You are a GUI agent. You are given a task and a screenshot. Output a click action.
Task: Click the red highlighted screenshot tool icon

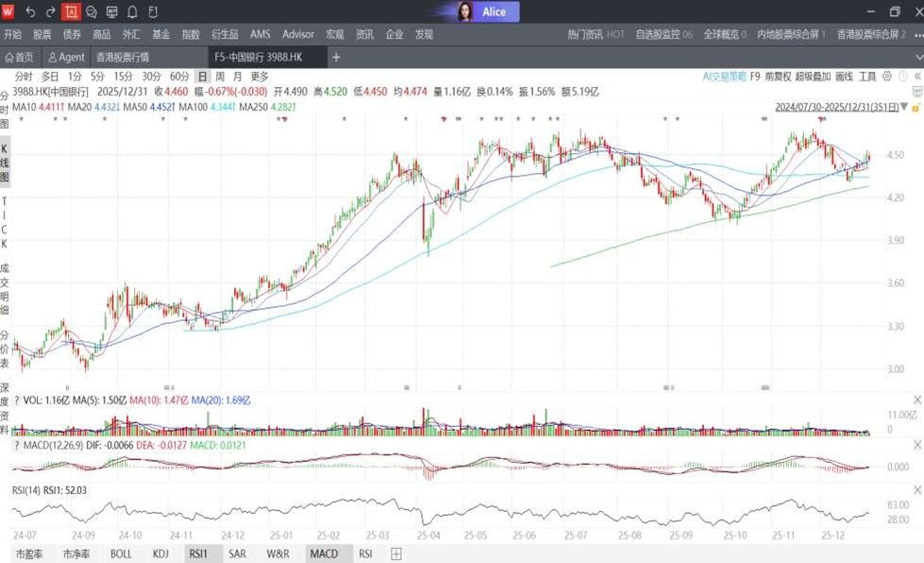71,12
